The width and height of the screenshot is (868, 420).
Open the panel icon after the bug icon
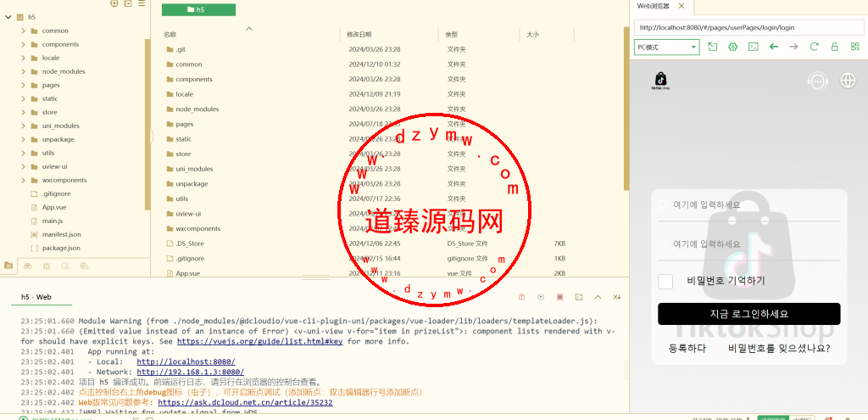[x=65, y=266]
